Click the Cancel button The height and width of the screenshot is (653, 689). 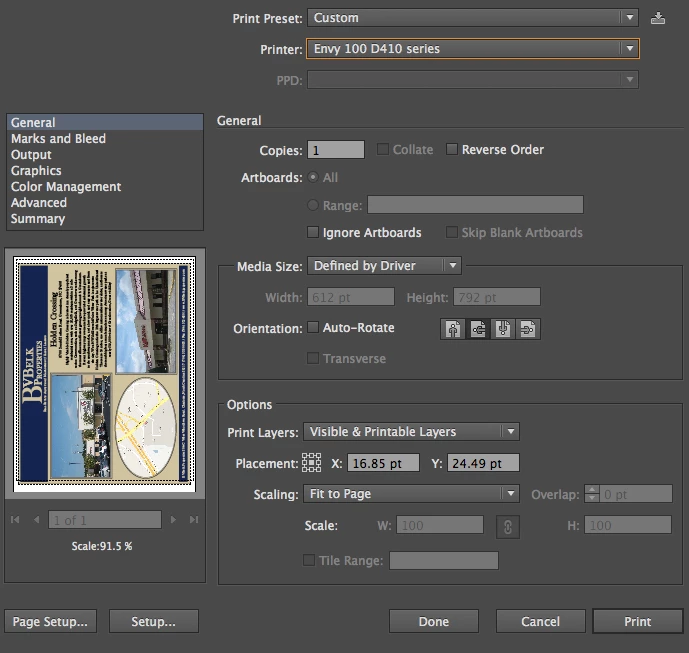(540, 621)
